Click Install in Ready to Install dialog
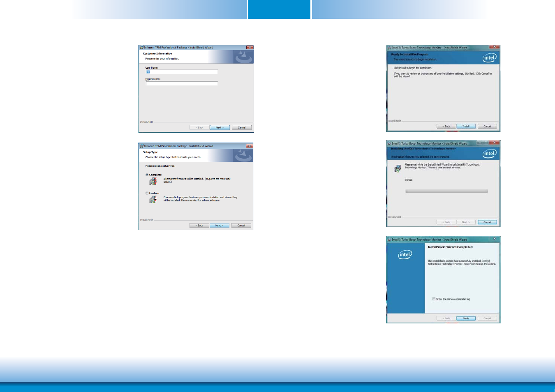The height and width of the screenshot is (392, 555). [466, 126]
